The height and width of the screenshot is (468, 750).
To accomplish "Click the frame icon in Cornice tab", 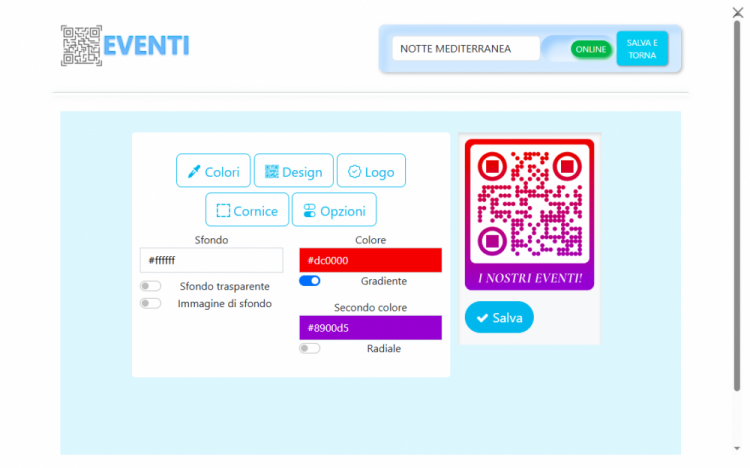I will point(223,211).
